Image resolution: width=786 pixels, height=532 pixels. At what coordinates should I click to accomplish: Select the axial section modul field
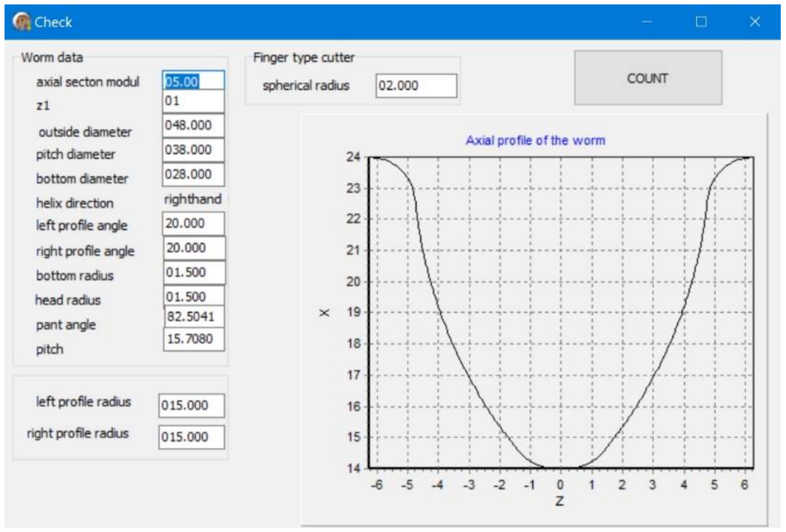pyautogui.click(x=193, y=80)
